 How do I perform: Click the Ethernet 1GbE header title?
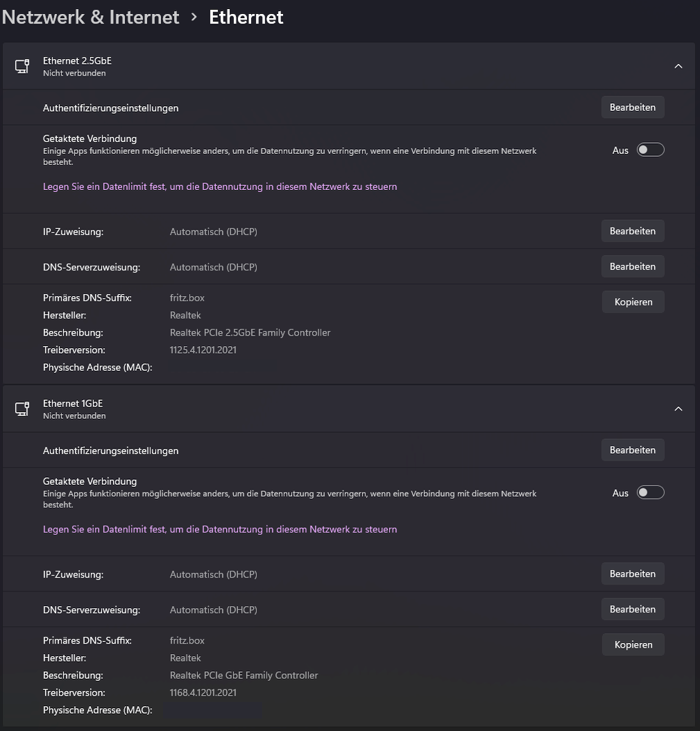coord(73,404)
